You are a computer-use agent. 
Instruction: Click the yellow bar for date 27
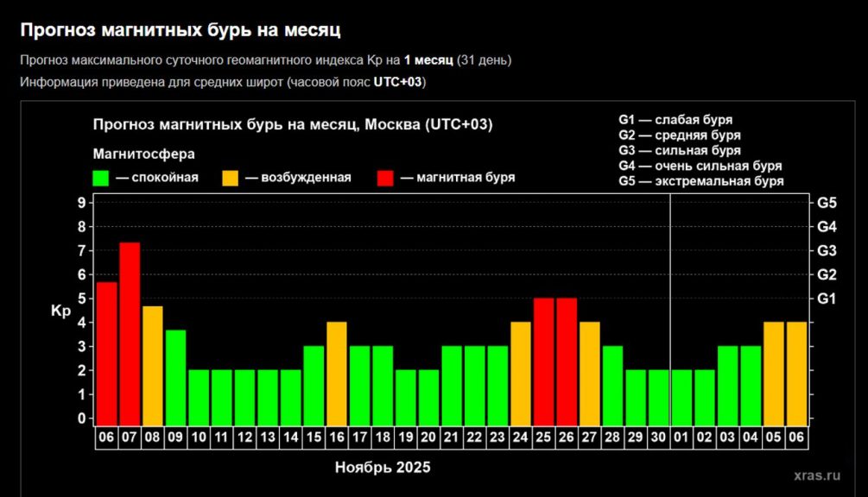(590, 373)
